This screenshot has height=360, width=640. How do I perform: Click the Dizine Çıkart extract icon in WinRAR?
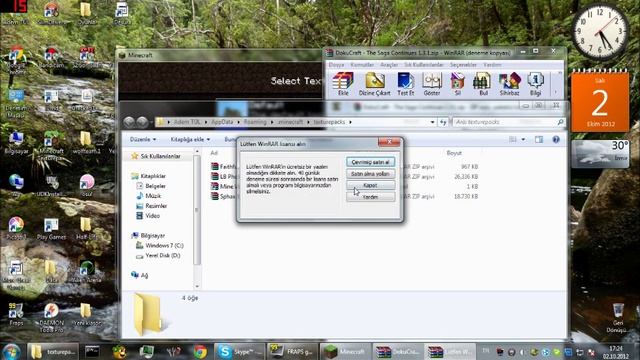pos(374,84)
